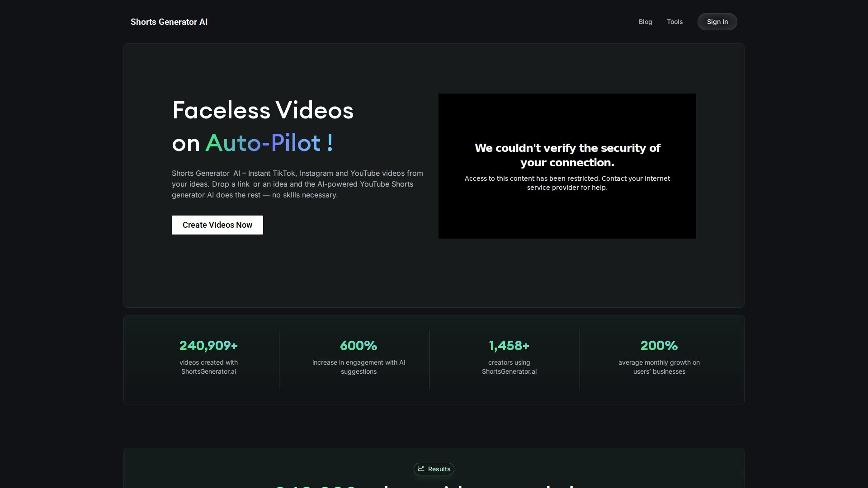Open the Blog page
The image size is (868, 488).
click(x=645, y=22)
